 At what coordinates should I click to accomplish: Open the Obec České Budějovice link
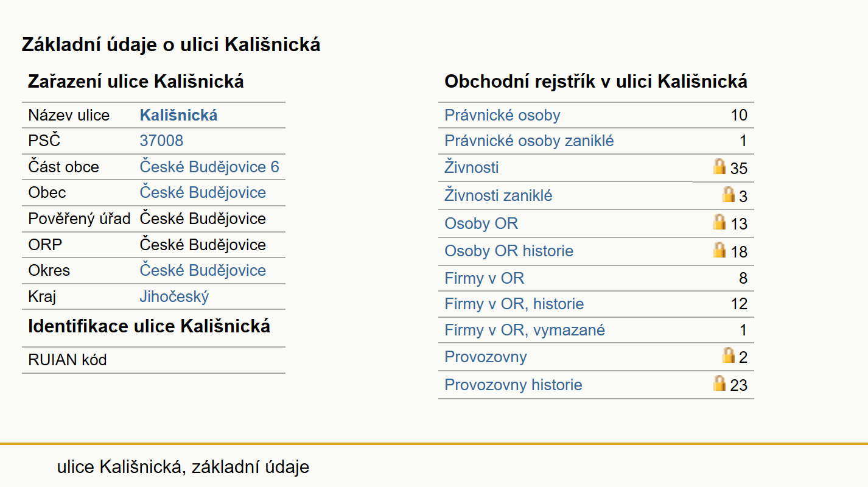click(203, 192)
